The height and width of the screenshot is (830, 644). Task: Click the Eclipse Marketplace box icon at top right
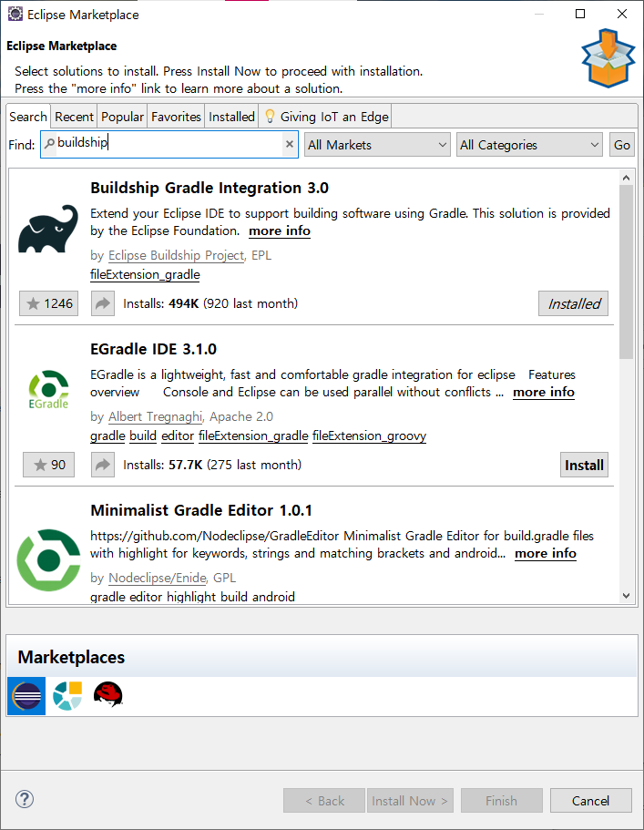(608, 58)
